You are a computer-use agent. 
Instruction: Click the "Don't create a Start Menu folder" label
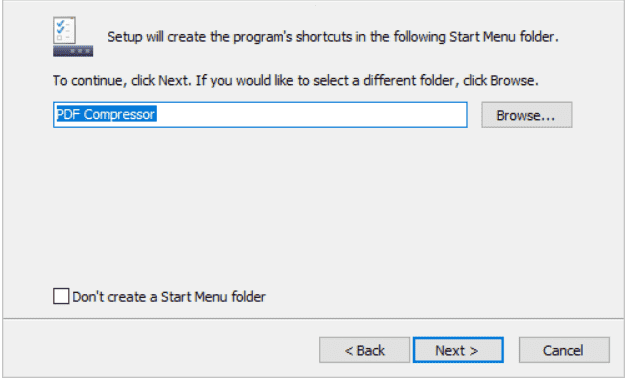tap(169, 297)
